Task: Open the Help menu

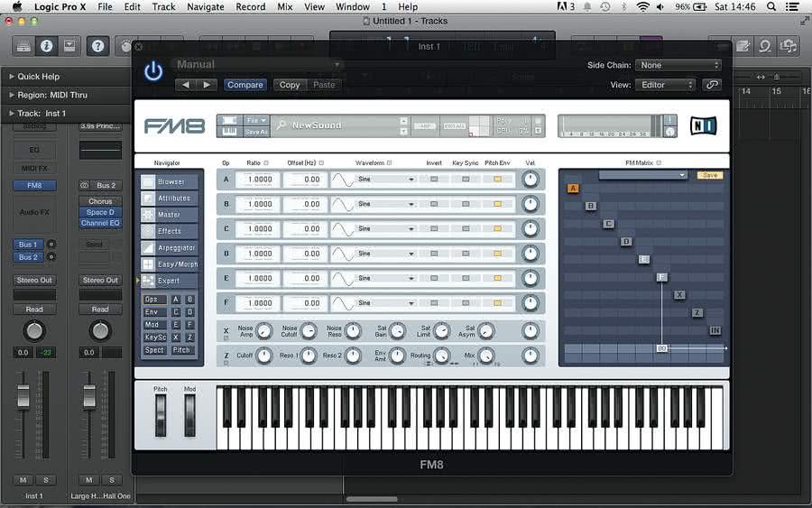Action: pyautogui.click(x=408, y=6)
